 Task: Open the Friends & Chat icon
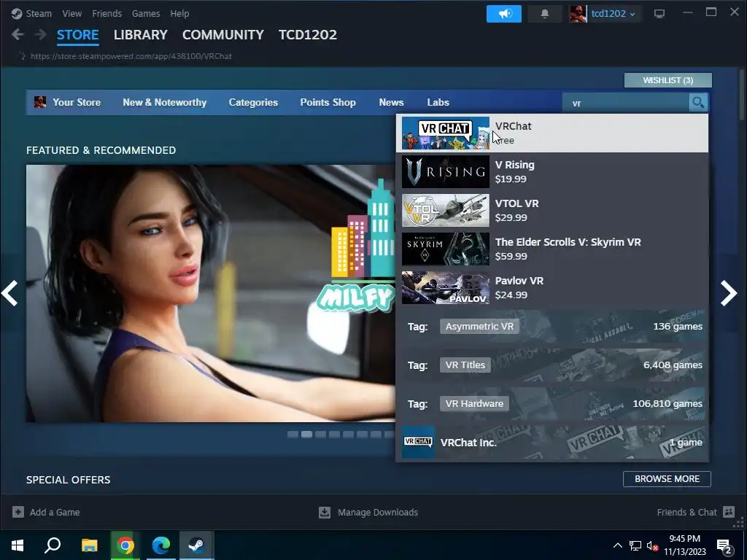729,512
